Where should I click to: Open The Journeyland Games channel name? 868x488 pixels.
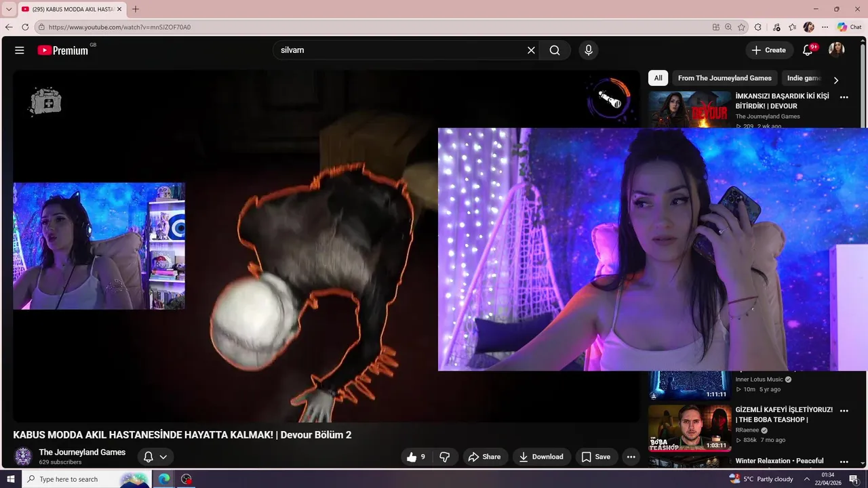click(82, 452)
